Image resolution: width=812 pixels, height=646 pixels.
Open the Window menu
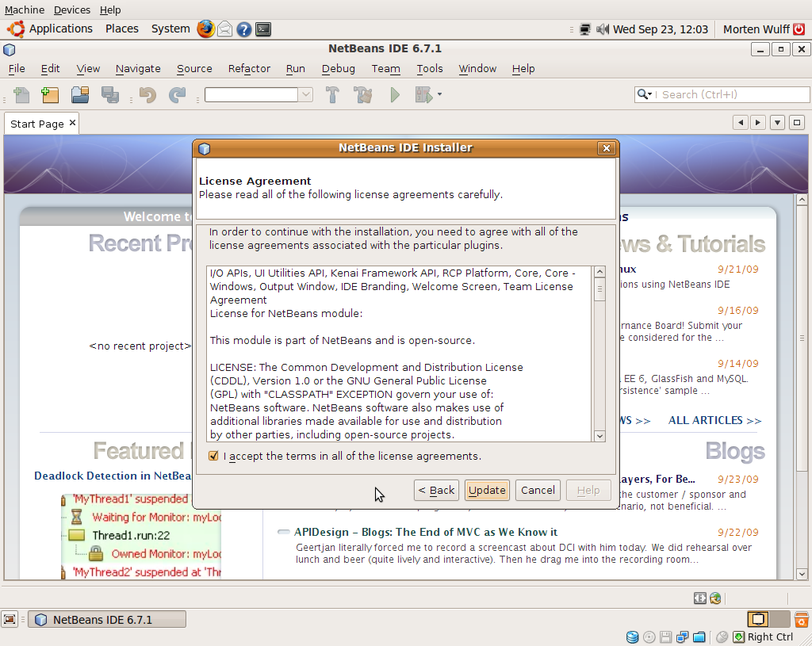coord(477,68)
